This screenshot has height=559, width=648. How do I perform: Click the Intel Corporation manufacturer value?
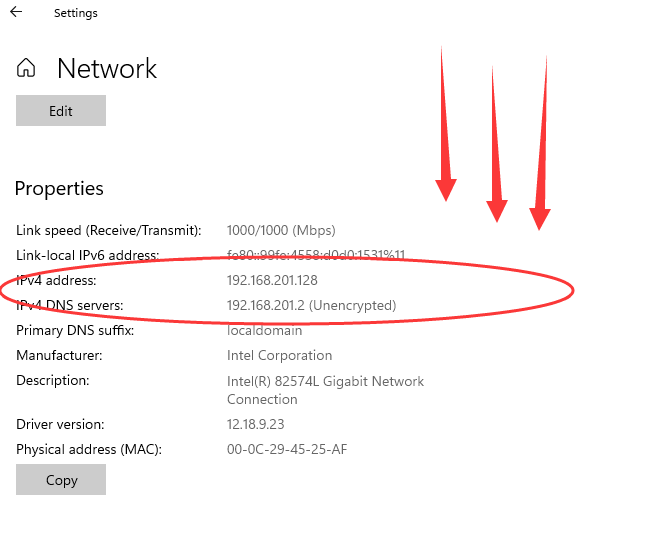279,355
